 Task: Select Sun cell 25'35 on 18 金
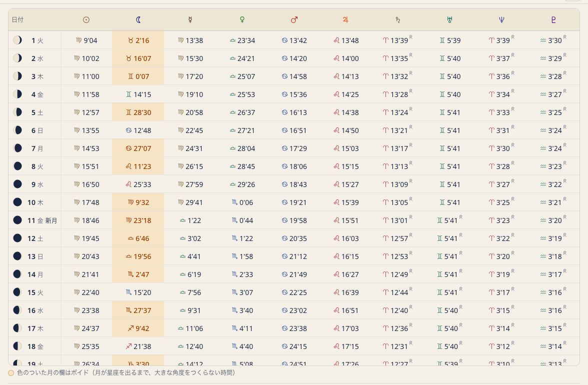86,346
